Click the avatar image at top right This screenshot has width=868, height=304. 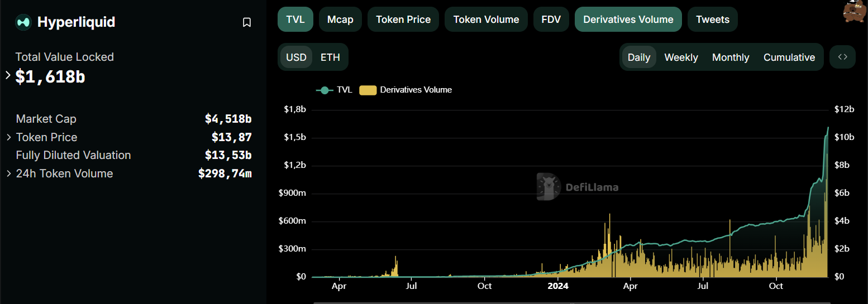click(855, 12)
